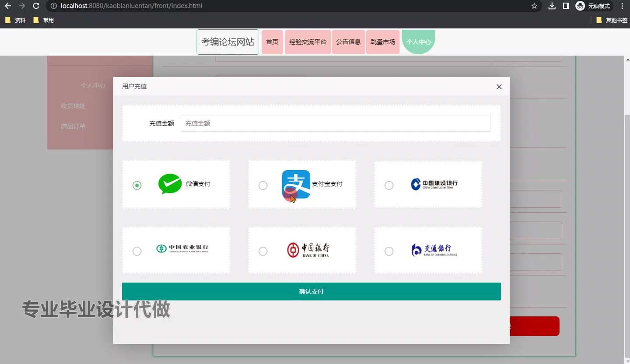
Task: Open 个人中心 in the left sidebar
Action: click(93, 86)
